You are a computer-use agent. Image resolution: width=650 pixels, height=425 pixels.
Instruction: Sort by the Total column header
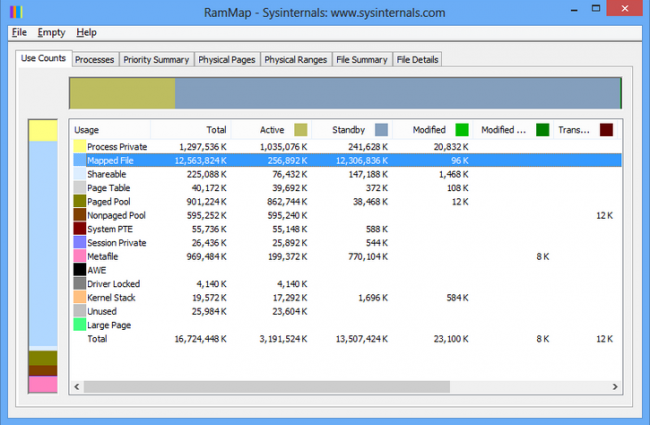(190, 130)
